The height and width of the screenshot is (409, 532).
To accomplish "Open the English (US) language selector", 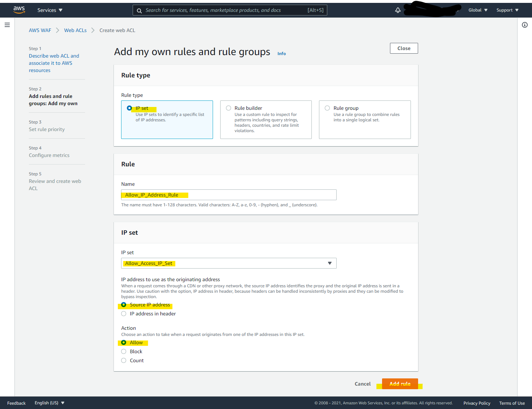I will tap(49, 403).
